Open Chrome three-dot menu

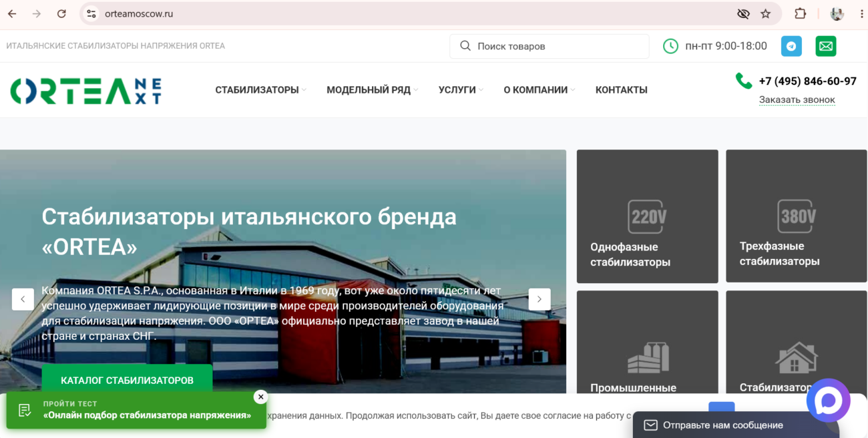[x=861, y=13]
